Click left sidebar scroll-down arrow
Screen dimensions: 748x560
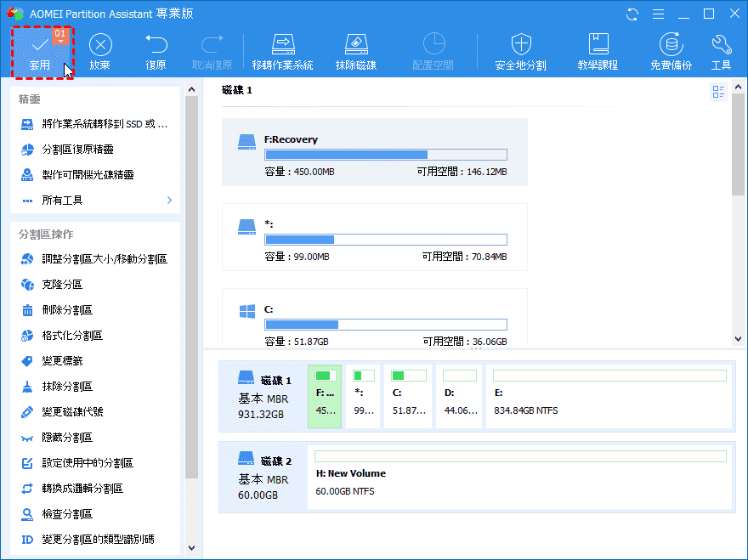click(x=191, y=547)
